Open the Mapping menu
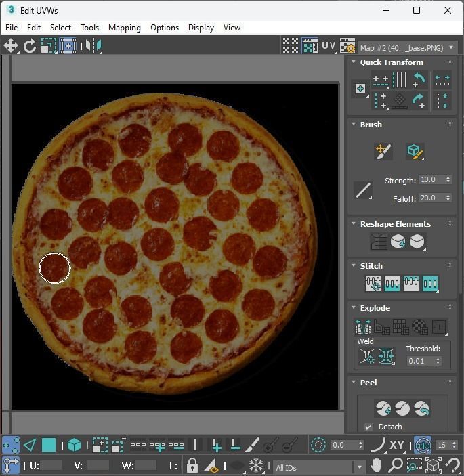The image size is (464, 476). pos(124,28)
